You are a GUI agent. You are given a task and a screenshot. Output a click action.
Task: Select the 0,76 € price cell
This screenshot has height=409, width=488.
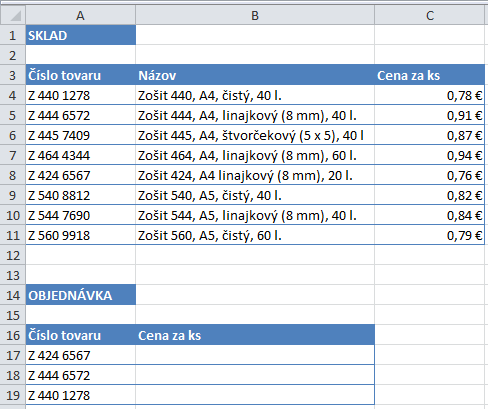coord(430,175)
